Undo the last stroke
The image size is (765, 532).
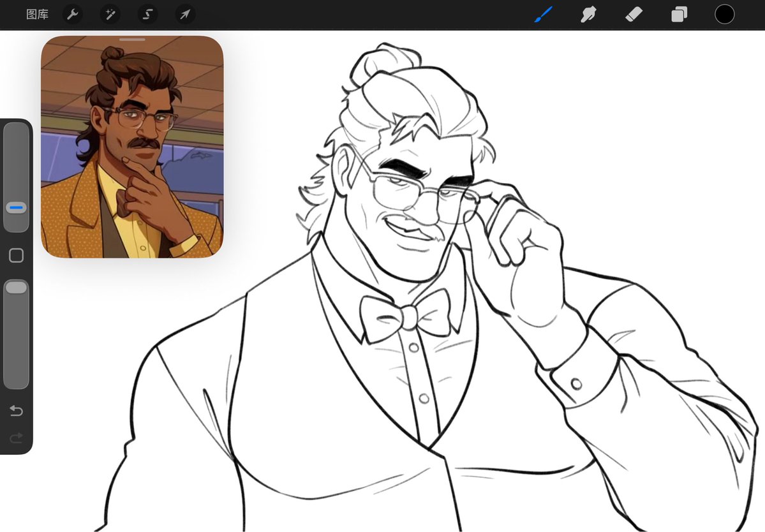(x=16, y=411)
